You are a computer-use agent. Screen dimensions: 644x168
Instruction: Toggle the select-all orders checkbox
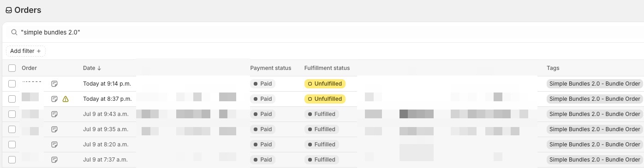(12, 68)
